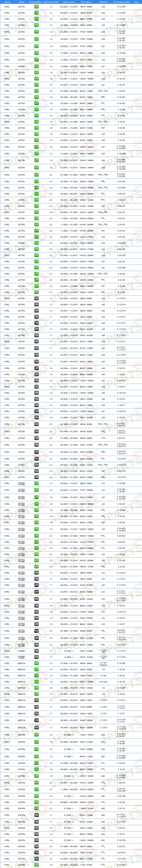Click the Moc silnika column header
Viewport: 142px width, 868px height.
(x=86, y=2)
